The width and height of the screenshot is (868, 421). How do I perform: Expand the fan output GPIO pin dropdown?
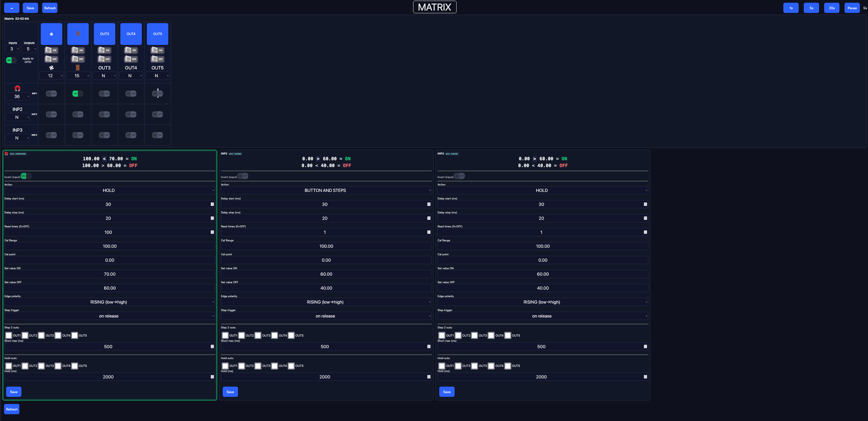tap(51, 76)
